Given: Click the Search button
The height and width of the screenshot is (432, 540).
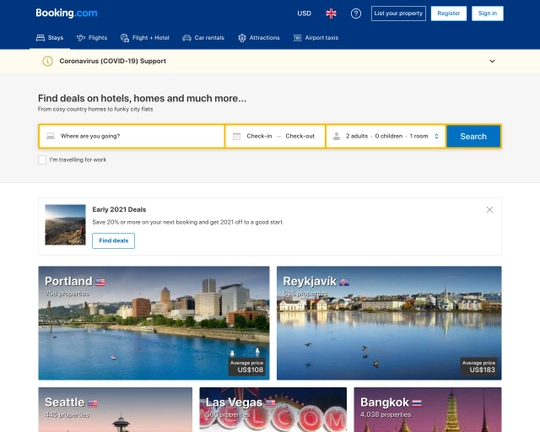Looking at the screenshot, I should click(474, 136).
